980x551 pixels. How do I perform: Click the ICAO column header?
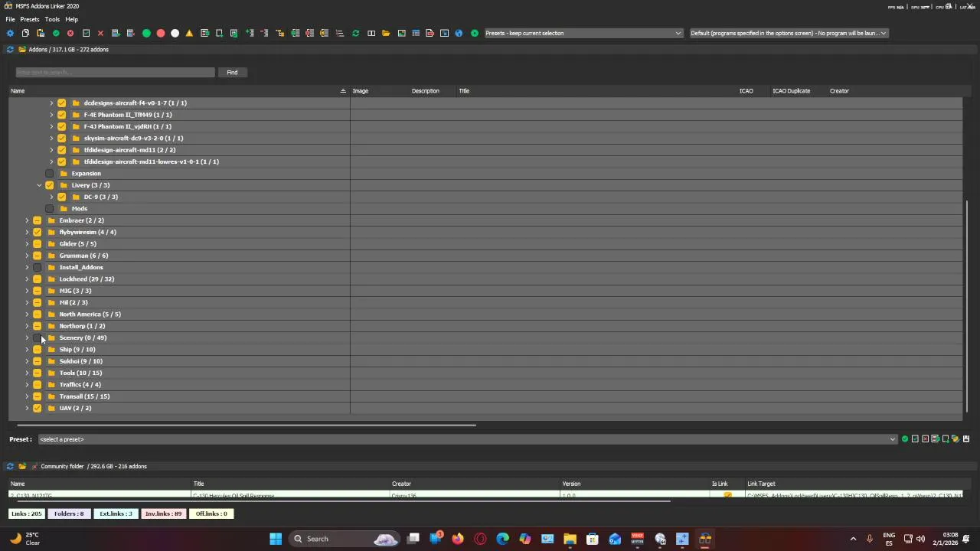point(746,91)
